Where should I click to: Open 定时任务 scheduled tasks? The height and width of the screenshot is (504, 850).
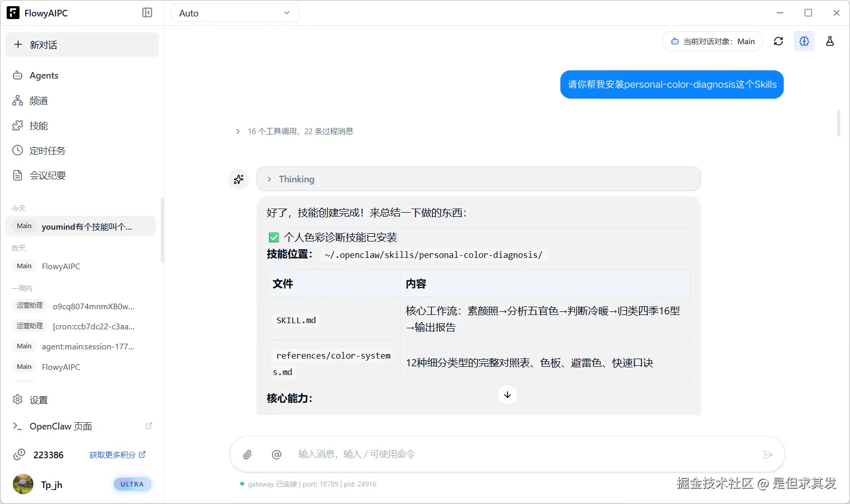82,151
